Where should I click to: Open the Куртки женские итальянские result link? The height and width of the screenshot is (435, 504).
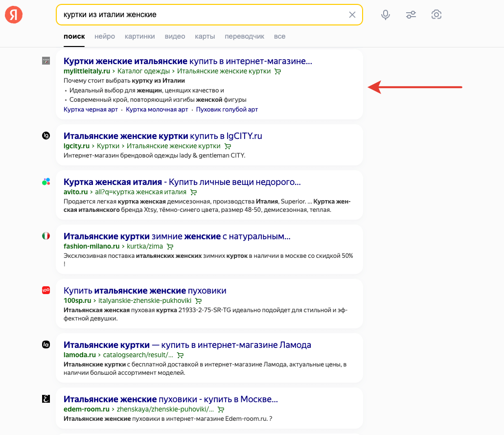125,61
